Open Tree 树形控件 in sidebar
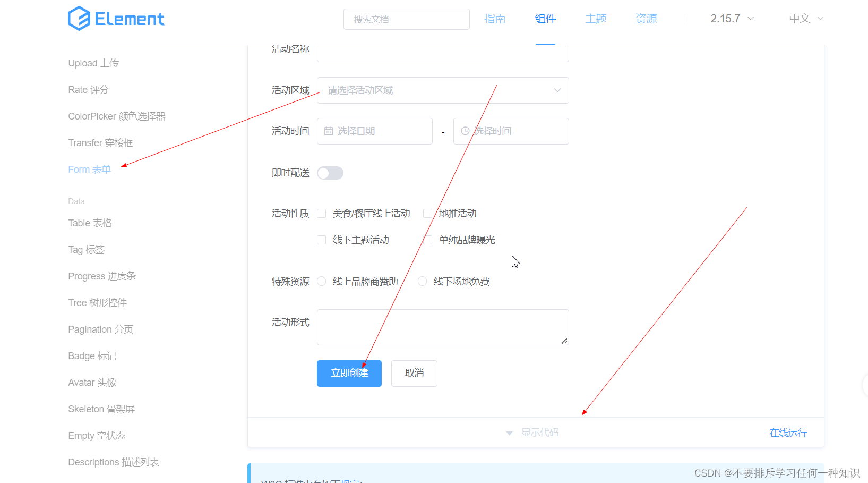This screenshot has height=483, width=868. coord(97,303)
